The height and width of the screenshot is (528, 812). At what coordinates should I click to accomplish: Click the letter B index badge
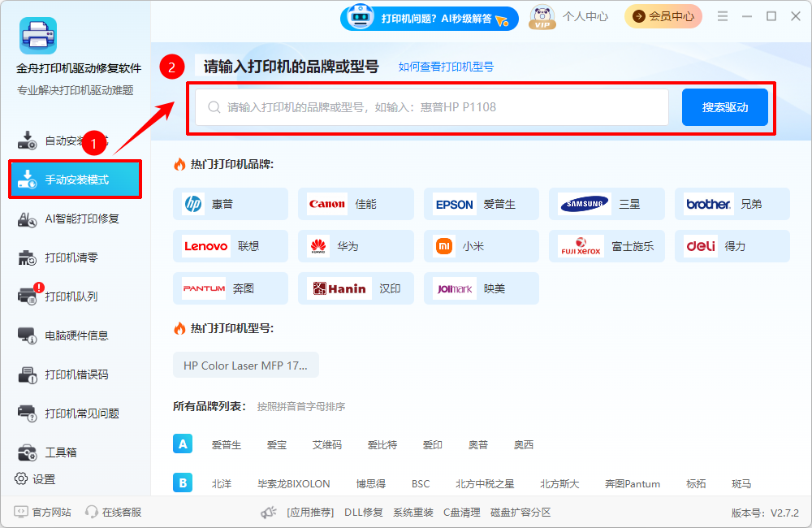(183, 483)
